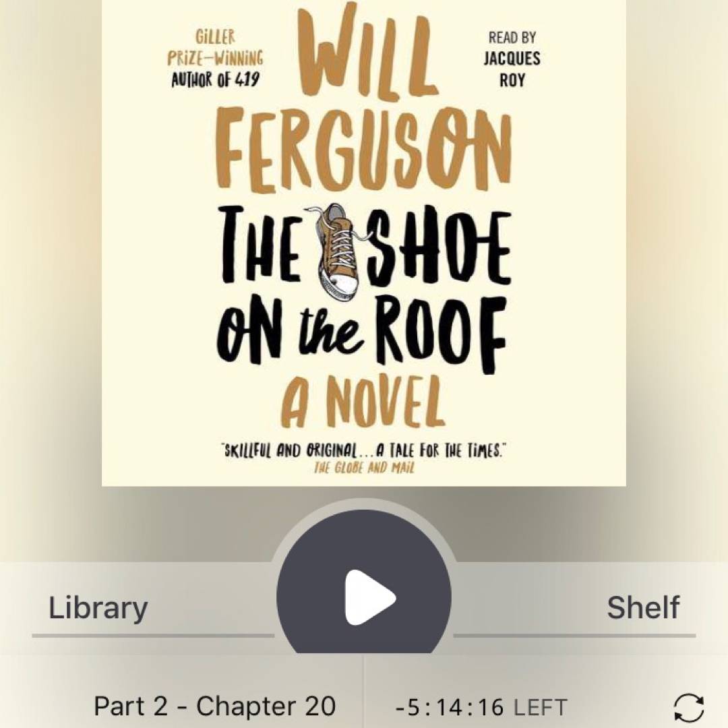Click the underline beneath Library
This screenshot has width=728, height=728.
(x=153, y=636)
